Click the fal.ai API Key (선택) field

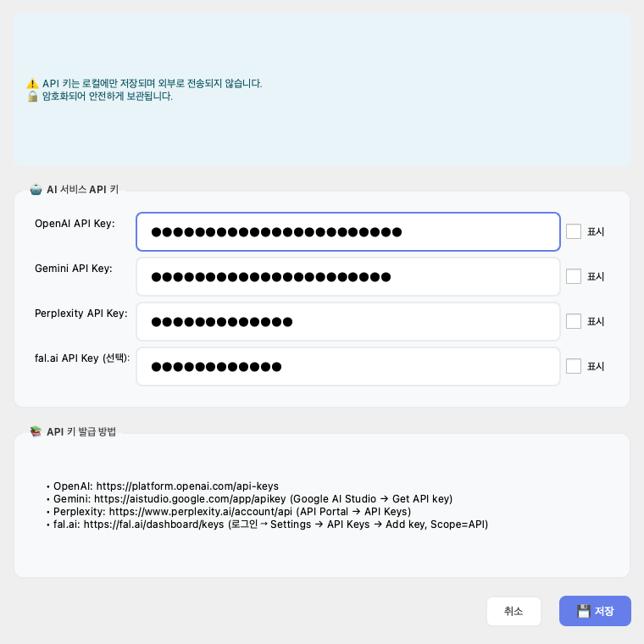tap(347, 366)
